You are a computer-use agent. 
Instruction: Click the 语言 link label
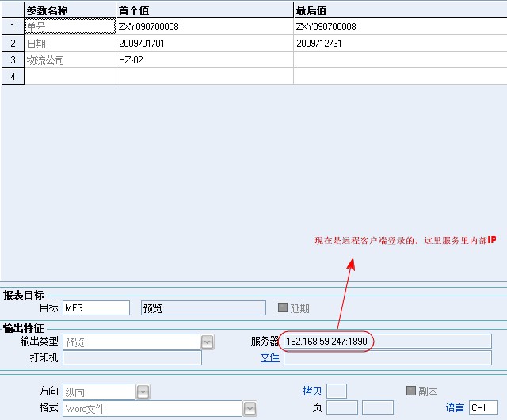[x=455, y=408]
